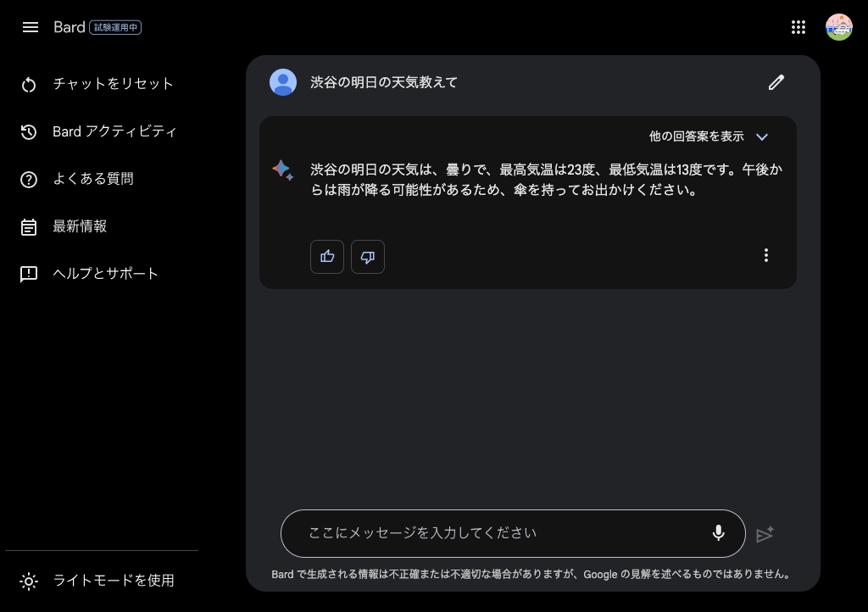
Task: Click the FAQ question mark icon
Action: pos(29,179)
